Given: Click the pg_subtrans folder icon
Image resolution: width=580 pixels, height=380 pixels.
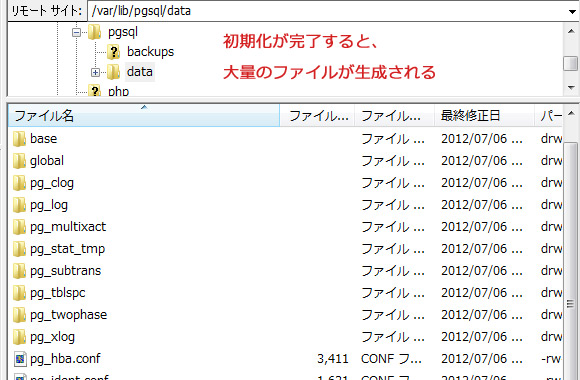Looking at the screenshot, I should 19,271.
